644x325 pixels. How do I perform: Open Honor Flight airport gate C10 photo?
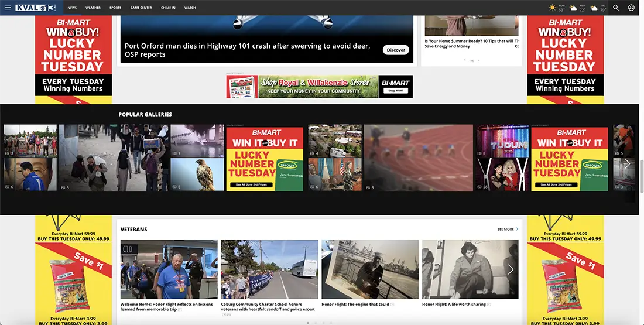point(169,269)
